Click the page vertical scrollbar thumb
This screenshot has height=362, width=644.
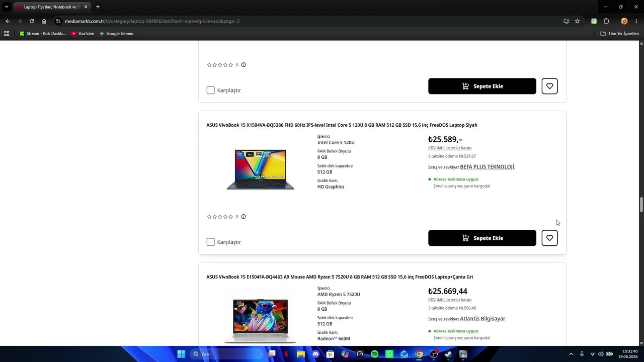point(641,205)
